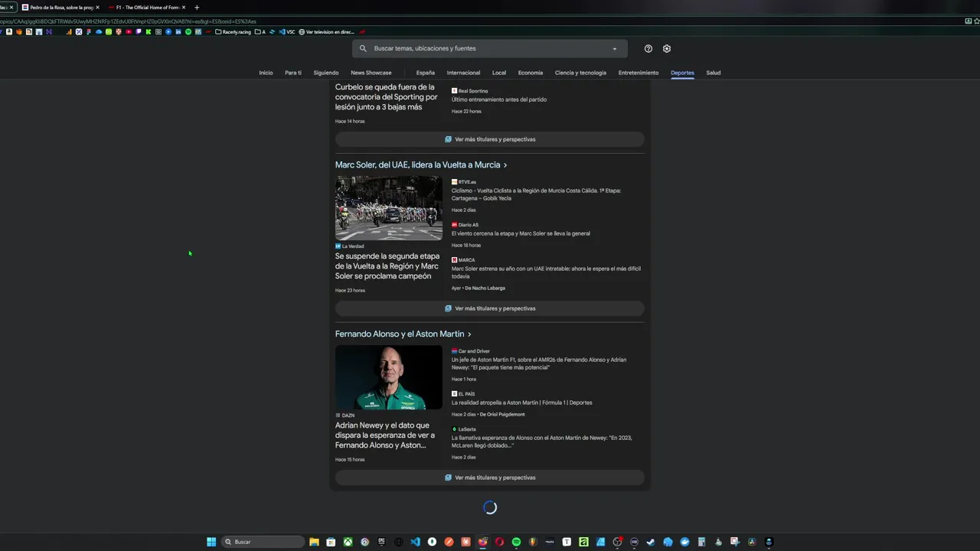
Task: Switch to the Para ti tab
Action: [x=293, y=73]
